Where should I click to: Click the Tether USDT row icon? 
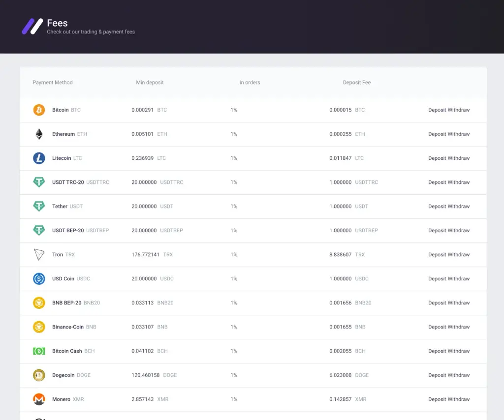(39, 206)
